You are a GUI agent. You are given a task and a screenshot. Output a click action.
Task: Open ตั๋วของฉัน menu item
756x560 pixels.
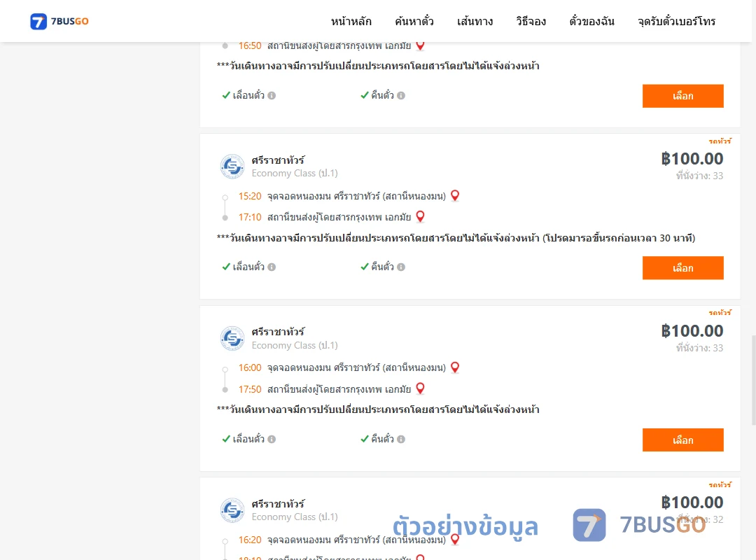click(x=591, y=21)
